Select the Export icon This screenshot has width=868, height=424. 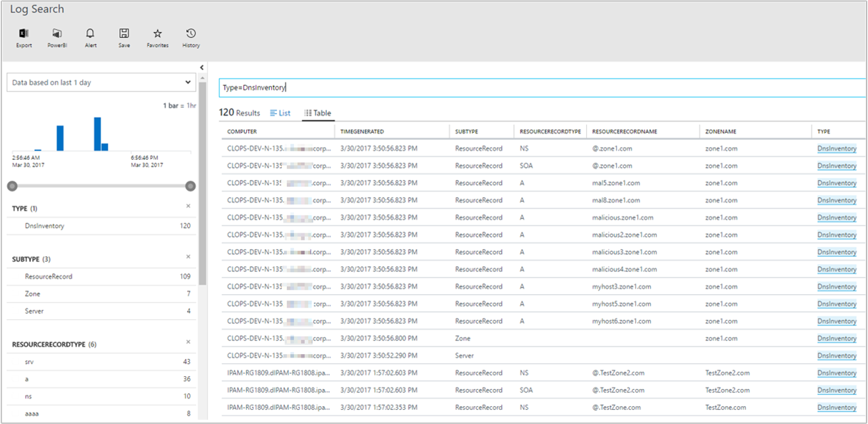24,36
